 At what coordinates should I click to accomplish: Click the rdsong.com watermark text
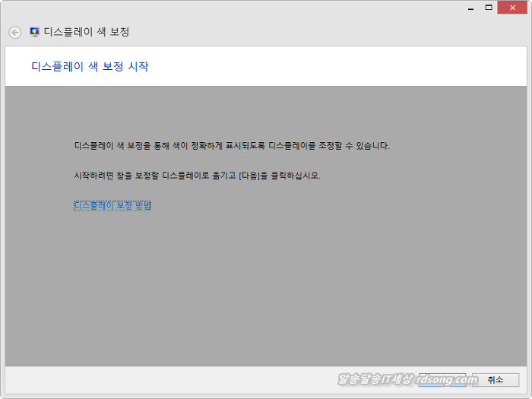pos(446,379)
